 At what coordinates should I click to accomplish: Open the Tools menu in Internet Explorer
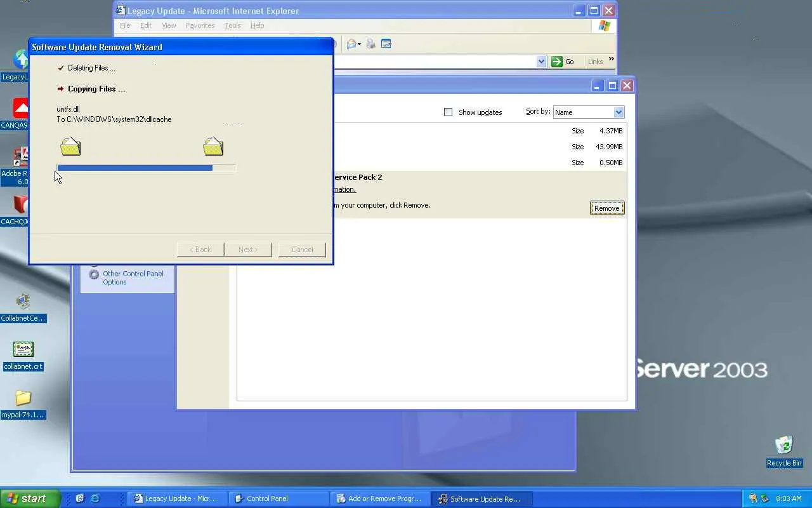point(233,25)
